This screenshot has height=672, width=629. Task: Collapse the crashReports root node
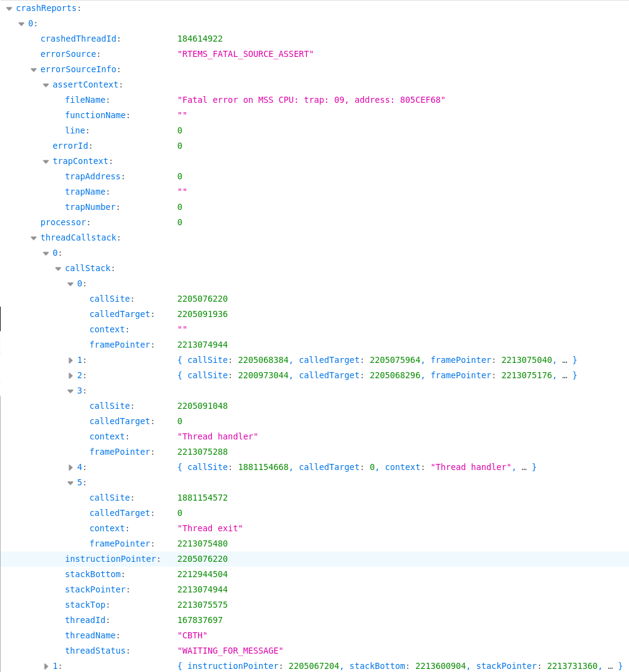click(x=9, y=9)
